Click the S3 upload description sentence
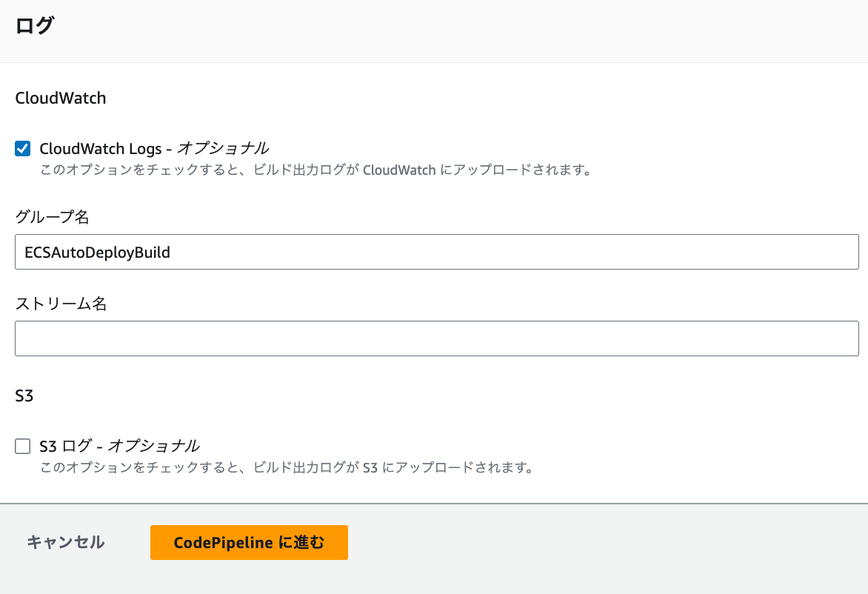This screenshot has width=868, height=594. (286, 468)
